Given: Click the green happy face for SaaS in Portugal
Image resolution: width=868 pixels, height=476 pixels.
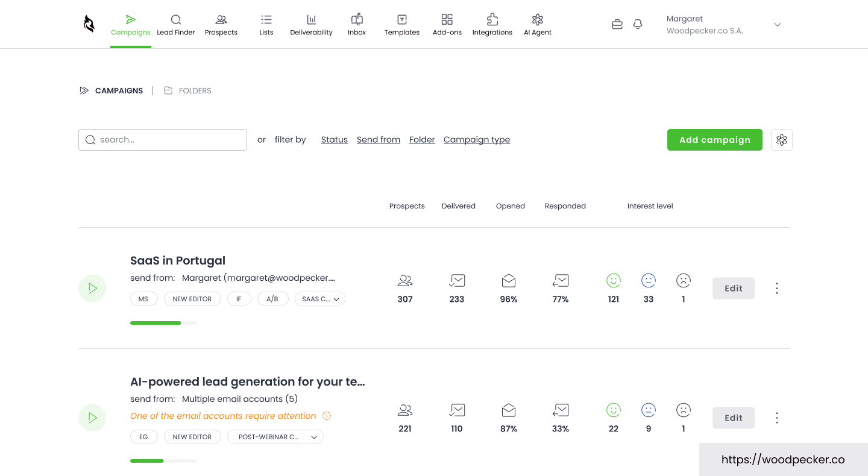Looking at the screenshot, I should [x=614, y=280].
